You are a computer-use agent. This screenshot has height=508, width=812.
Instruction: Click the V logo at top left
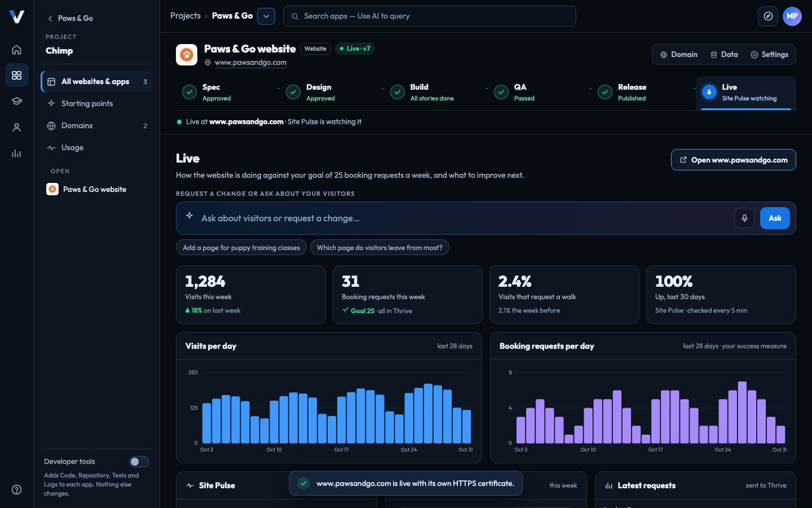tap(17, 17)
